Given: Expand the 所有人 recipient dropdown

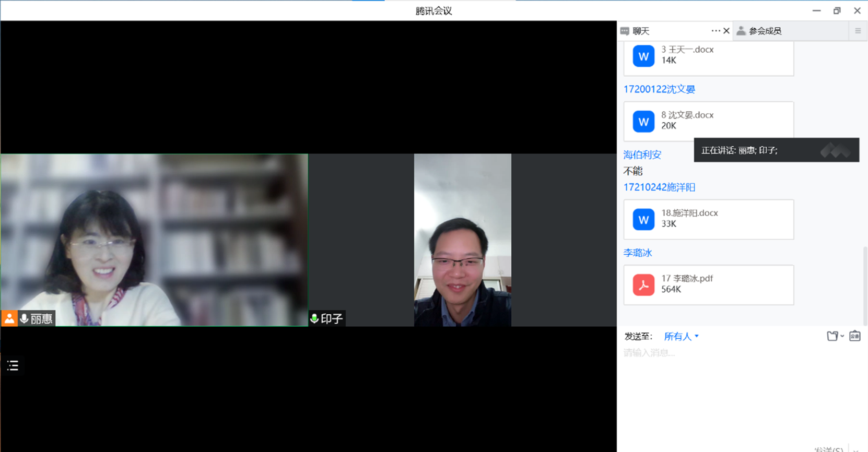Looking at the screenshot, I should pos(681,337).
